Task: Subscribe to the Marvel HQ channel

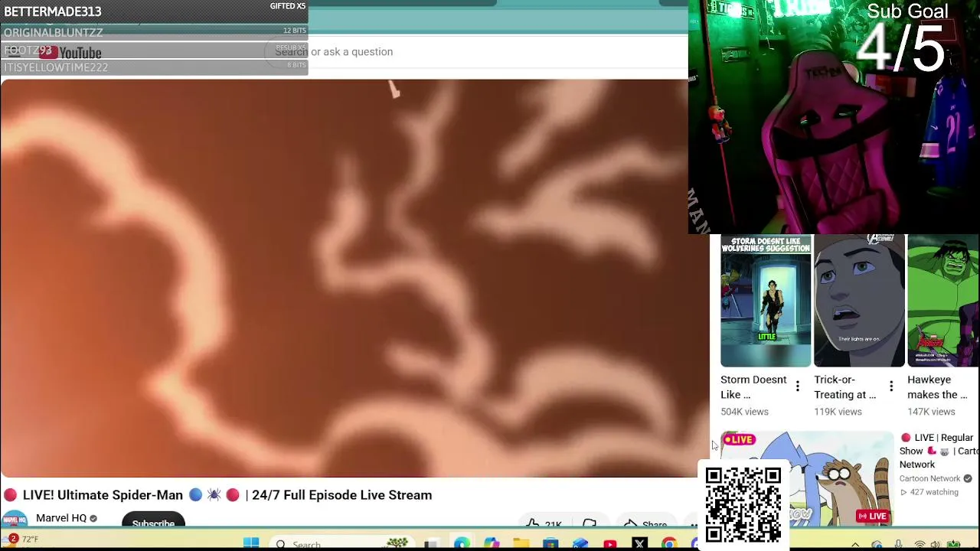Action: click(153, 520)
